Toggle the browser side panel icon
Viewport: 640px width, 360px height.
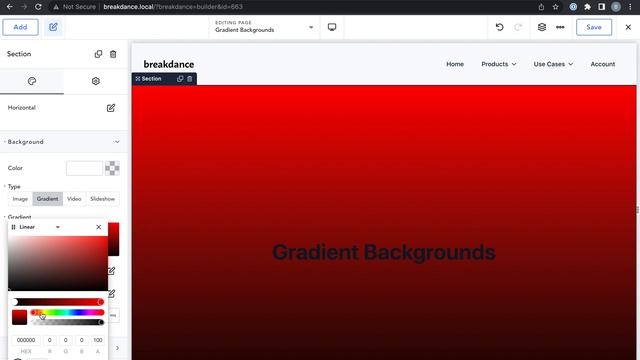pyautogui.click(x=602, y=7)
